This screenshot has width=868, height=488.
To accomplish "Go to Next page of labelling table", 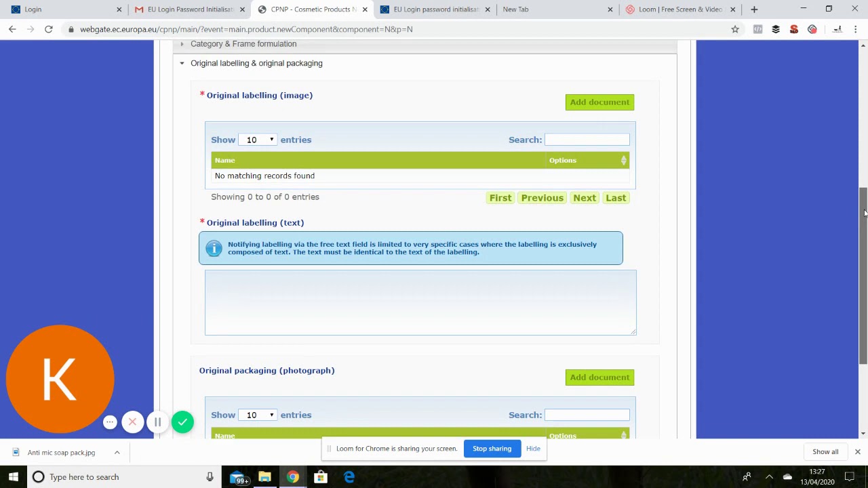I will 585,198.
